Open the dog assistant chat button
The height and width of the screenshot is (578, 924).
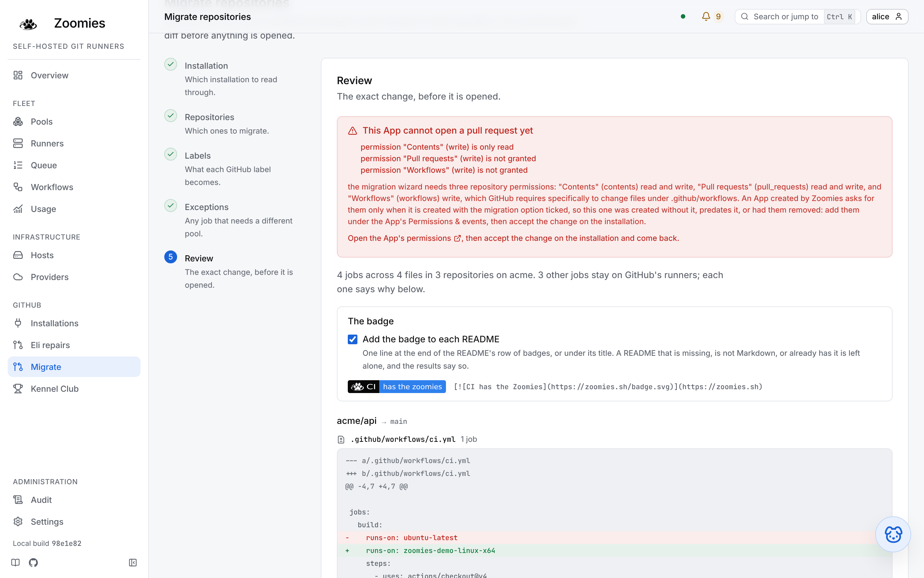(893, 534)
